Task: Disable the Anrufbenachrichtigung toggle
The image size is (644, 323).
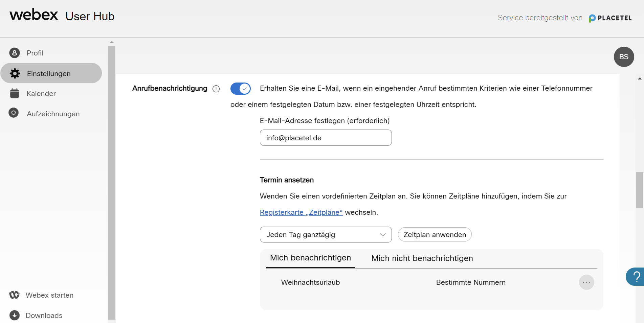Action: click(x=240, y=89)
